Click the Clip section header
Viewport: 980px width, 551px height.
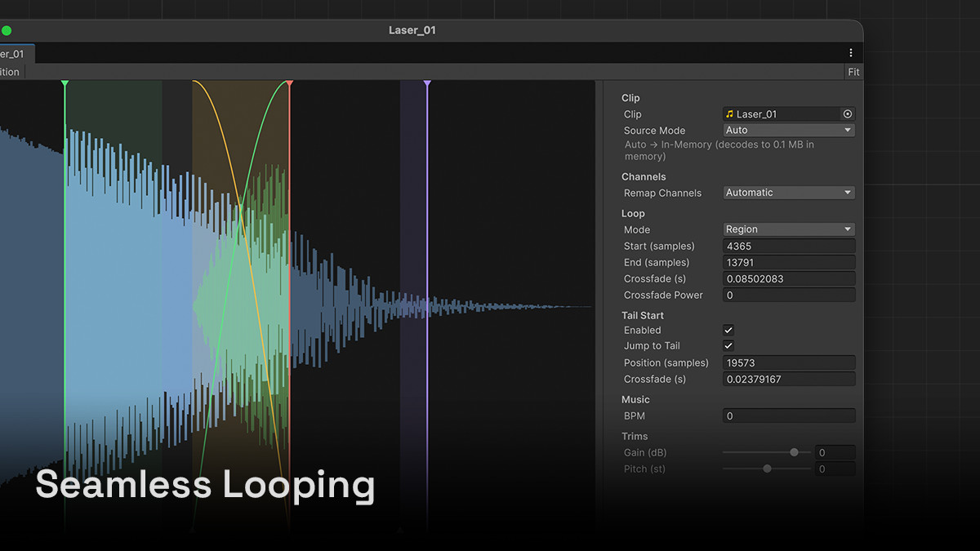[x=630, y=98]
